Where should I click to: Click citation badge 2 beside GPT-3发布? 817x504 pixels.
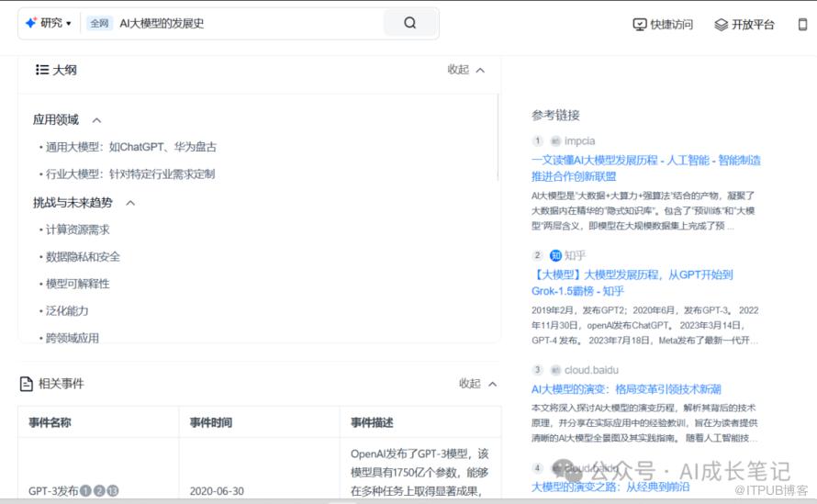tap(99, 490)
